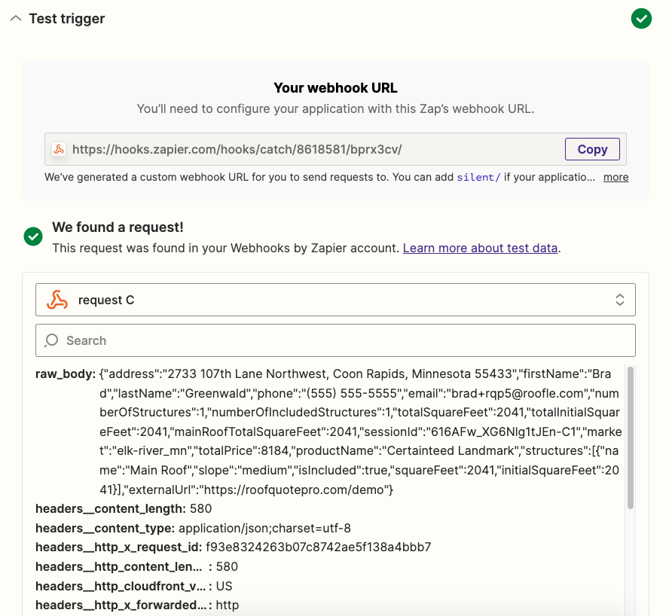672x616 pixels.
Task: Select the raw_body field label
Action: pos(65,374)
